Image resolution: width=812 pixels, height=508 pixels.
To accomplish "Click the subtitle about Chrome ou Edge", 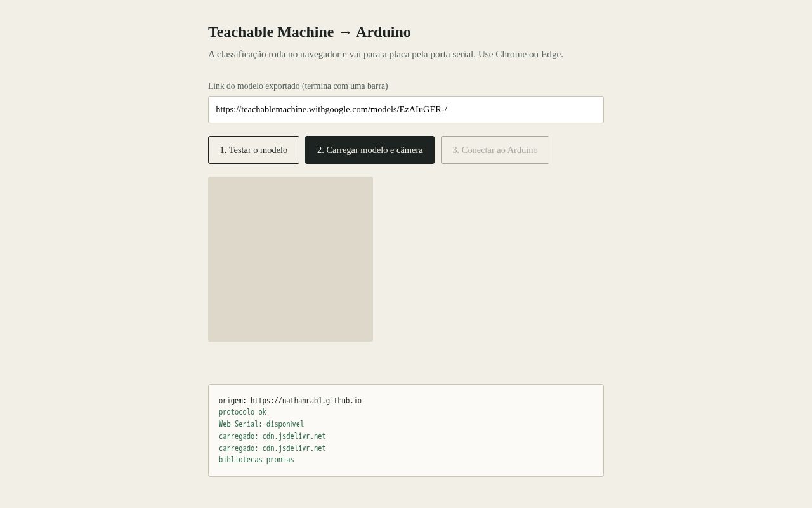I will (x=386, y=54).
